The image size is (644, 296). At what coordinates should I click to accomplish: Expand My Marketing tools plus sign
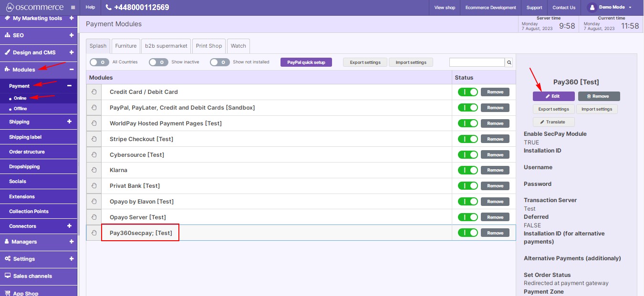point(71,18)
